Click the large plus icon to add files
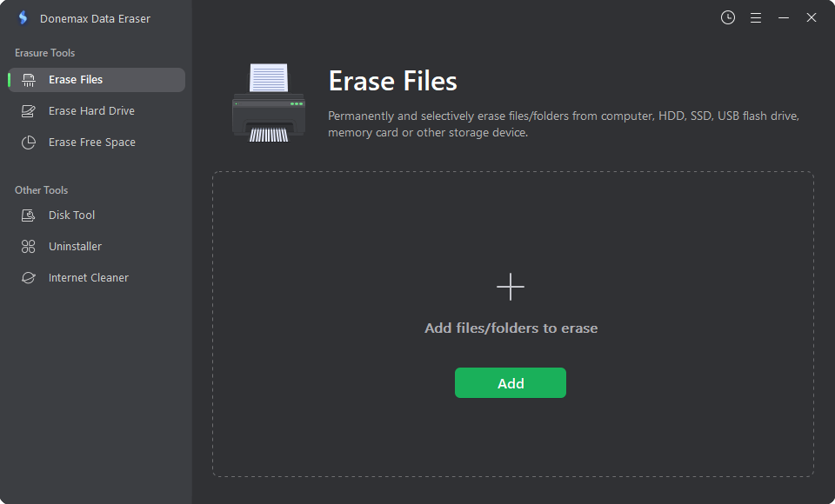Screen dimensions: 835x504 [x=511, y=287]
